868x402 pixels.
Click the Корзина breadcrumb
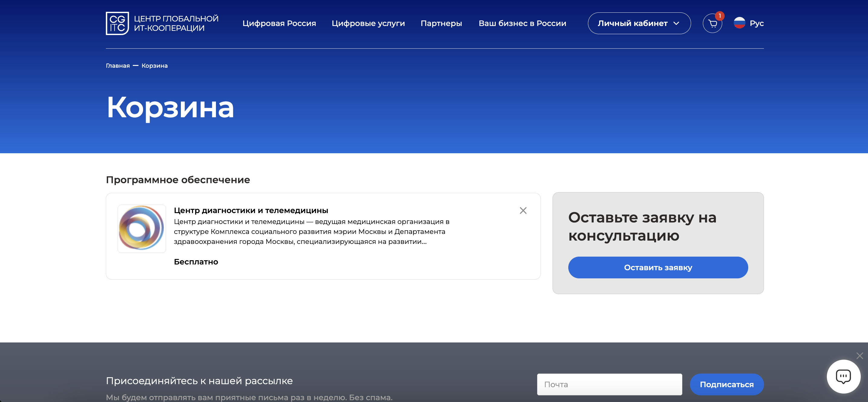point(154,66)
